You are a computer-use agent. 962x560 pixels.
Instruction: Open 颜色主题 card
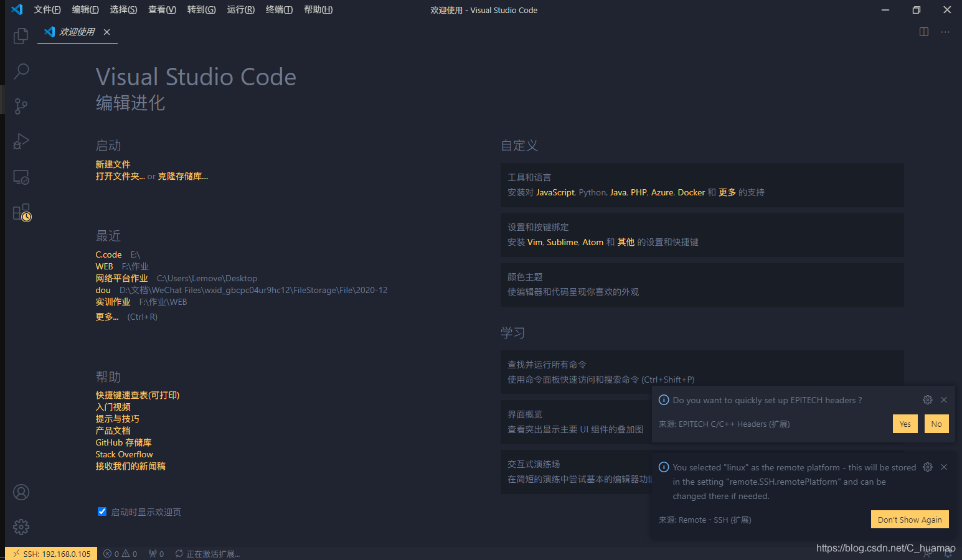[702, 284]
